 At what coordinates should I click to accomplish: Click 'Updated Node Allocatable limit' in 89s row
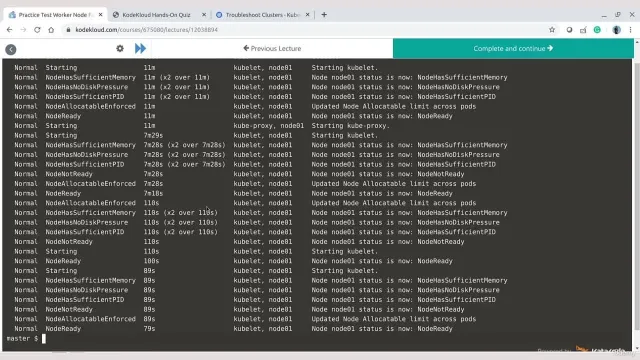point(370,319)
